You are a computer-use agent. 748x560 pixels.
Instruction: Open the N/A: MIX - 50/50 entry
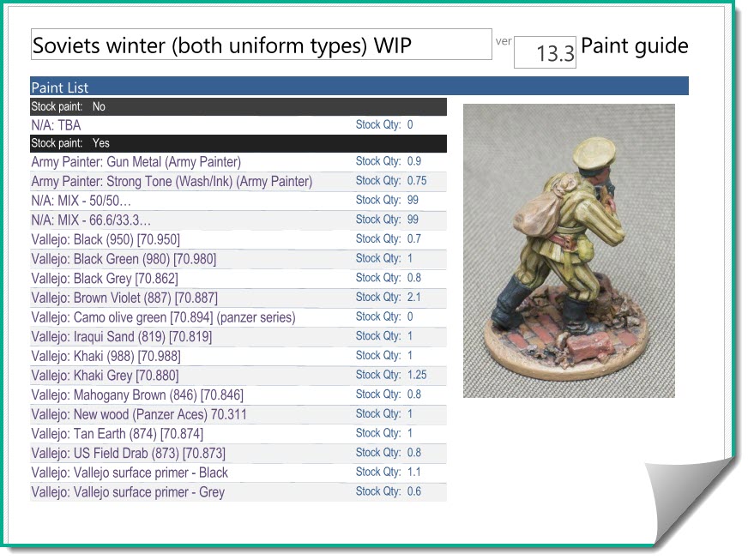pos(81,201)
